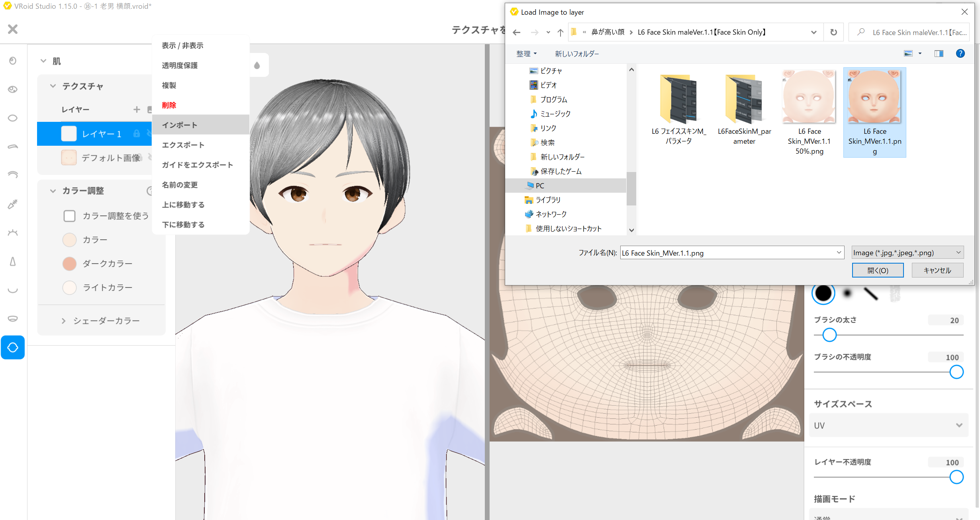This screenshot has width=980, height=520.
Task: Click the add layer plus icon
Action: (x=137, y=109)
